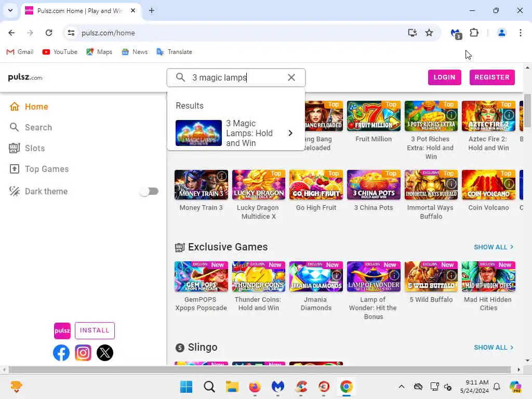Open Translate bookmark
The width and height of the screenshot is (532, 399).
tap(175, 52)
